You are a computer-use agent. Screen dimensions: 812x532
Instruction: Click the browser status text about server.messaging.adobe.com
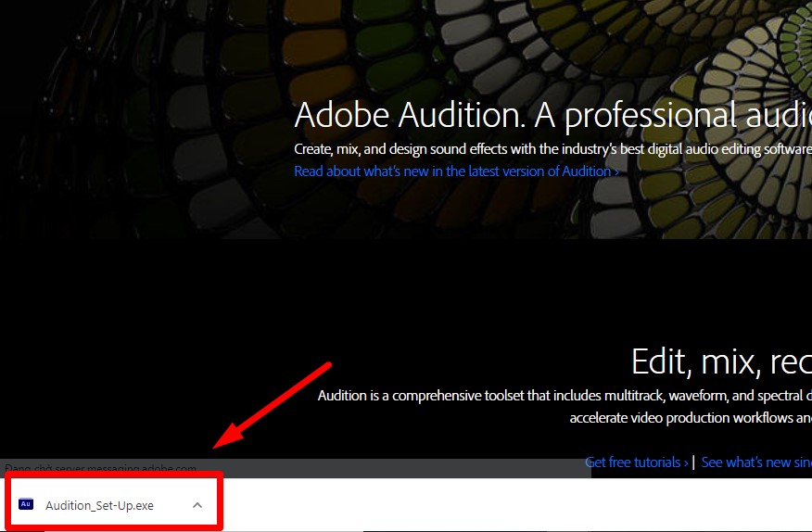tap(100, 469)
